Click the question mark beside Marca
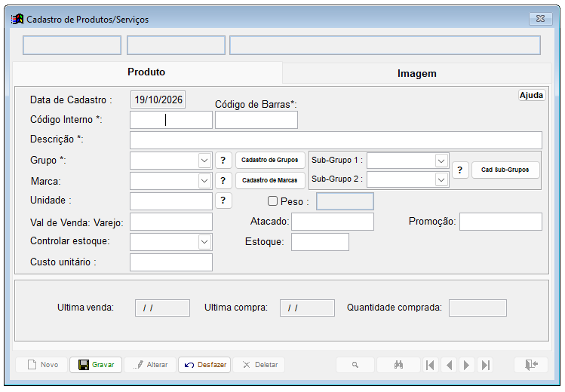Viewport: 565px width, 392px height. coord(223,181)
